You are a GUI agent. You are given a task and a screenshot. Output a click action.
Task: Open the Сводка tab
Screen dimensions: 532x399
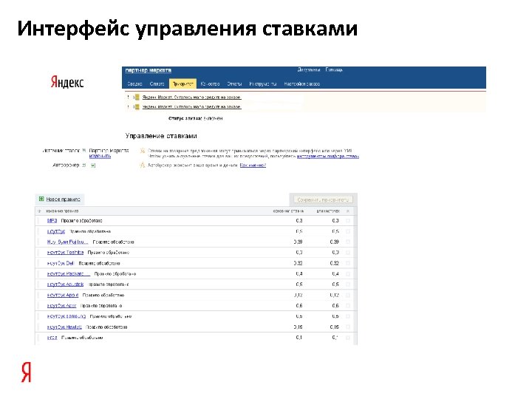click(x=134, y=83)
